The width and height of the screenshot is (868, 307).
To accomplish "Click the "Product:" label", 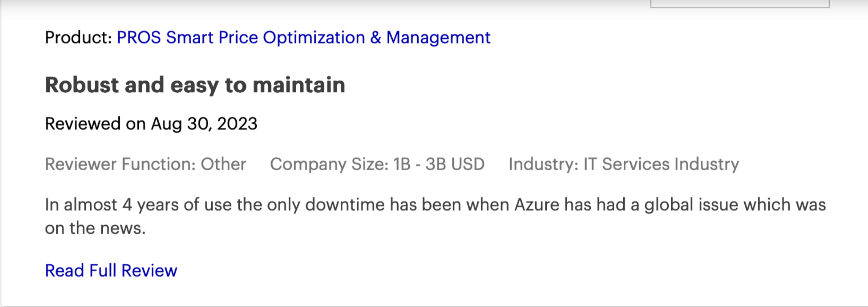I will point(78,38).
